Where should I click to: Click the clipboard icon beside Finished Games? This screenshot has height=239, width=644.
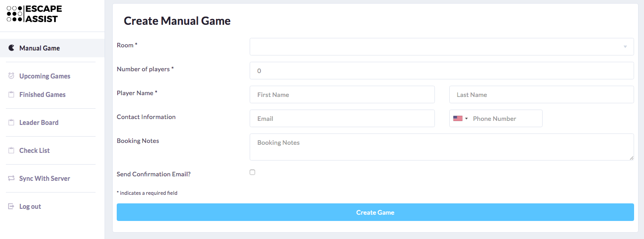(12, 94)
